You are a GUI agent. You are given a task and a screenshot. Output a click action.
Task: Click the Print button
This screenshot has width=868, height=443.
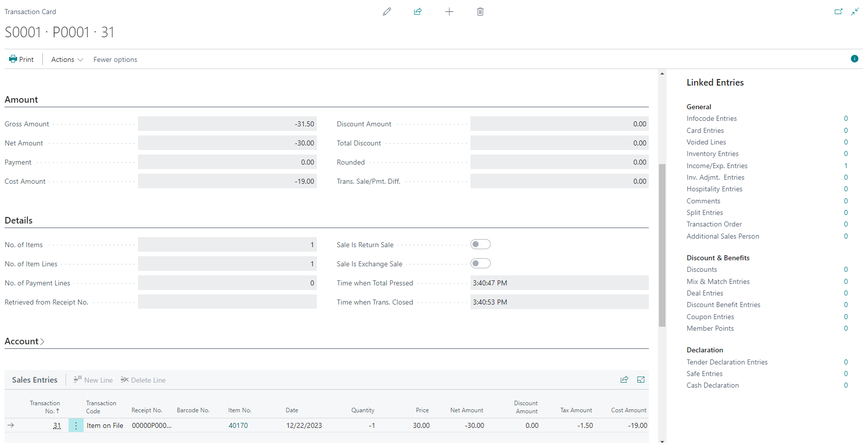(22, 59)
